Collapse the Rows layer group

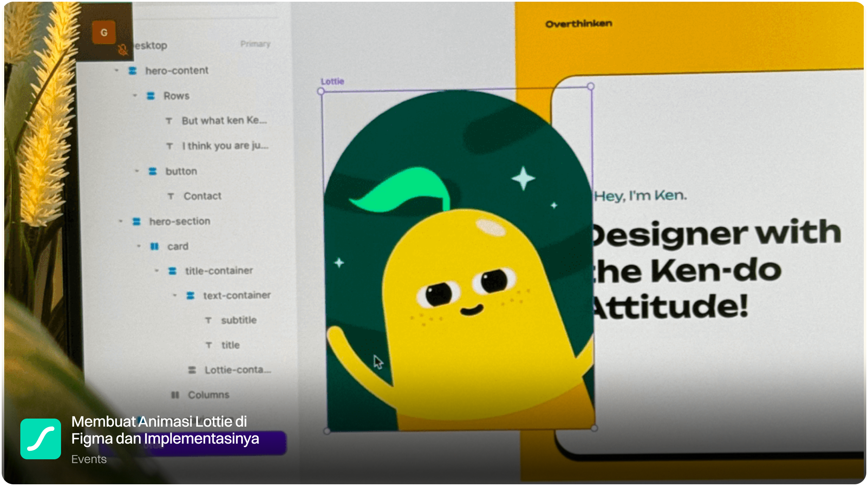click(x=135, y=96)
